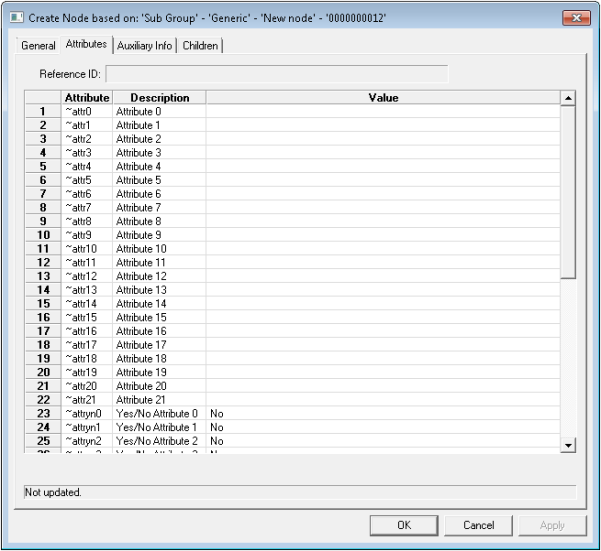Click the 'Attribute 2' description cell
Viewport: 601px width, 551px height.
[159, 139]
